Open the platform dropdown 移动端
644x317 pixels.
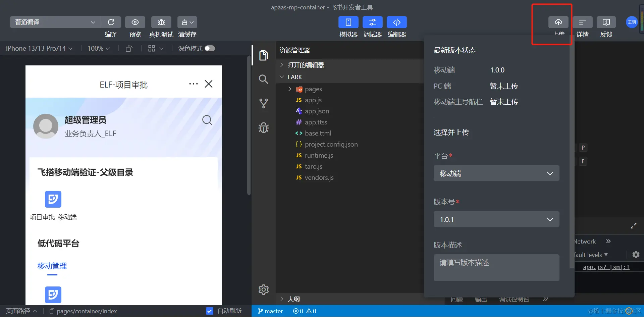[496, 173]
